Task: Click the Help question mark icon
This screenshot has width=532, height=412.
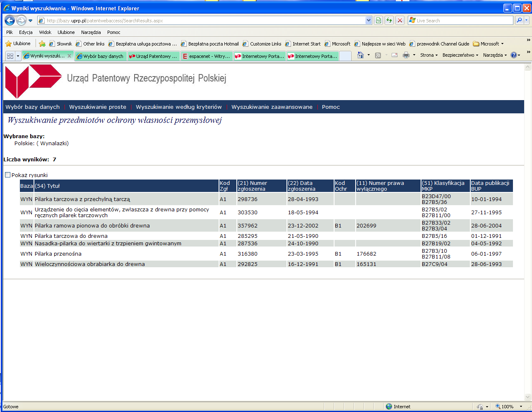Action: pos(514,55)
